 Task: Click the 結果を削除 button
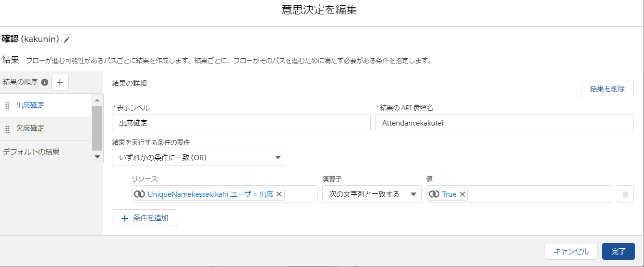[x=608, y=89]
